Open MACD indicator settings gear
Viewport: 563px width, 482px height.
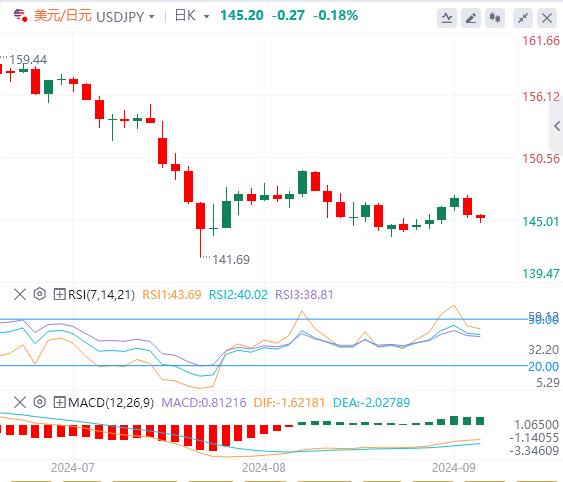coord(39,402)
